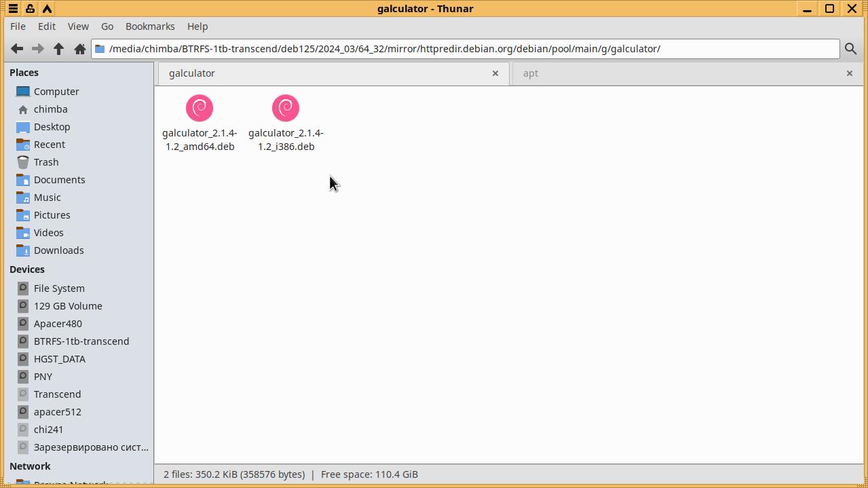Open the home folder toolbar icon
Image resolution: width=868 pixels, height=488 pixels.
(79, 49)
